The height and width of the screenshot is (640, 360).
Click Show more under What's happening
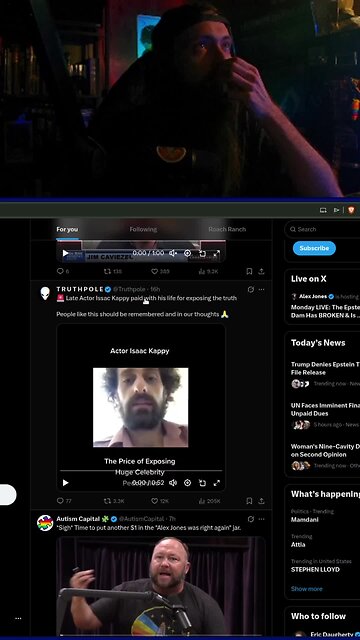click(307, 589)
